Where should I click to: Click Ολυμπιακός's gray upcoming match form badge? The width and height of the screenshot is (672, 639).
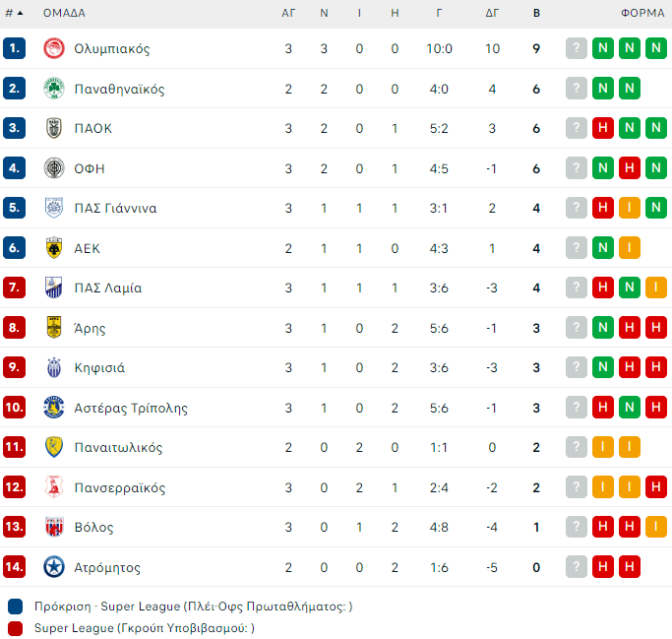(577, 48)
